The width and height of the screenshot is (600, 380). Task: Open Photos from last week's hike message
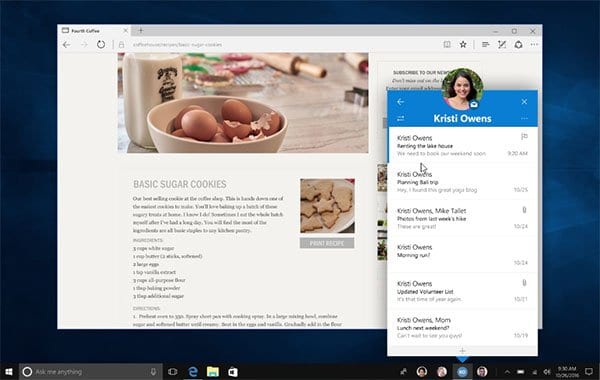(x=462, y=218)
